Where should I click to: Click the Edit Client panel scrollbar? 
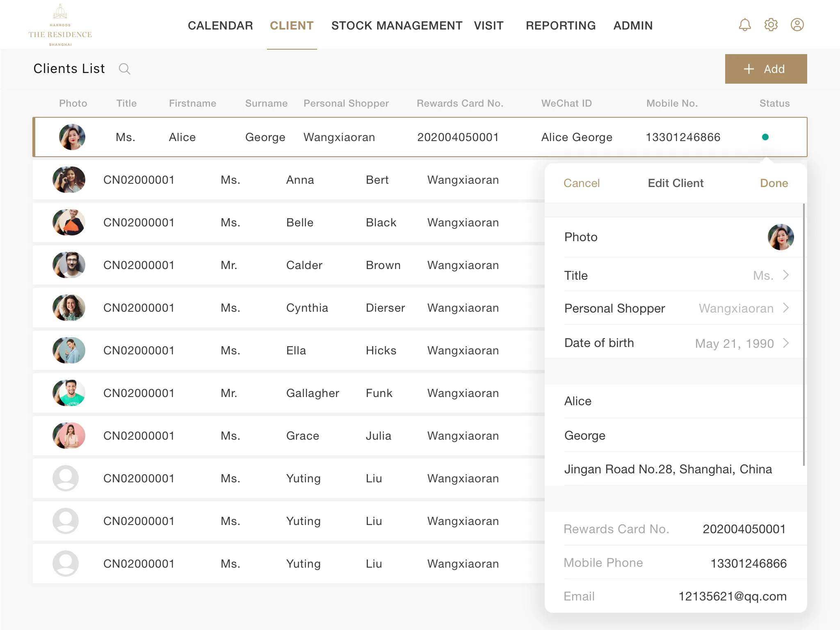[803, 334]
